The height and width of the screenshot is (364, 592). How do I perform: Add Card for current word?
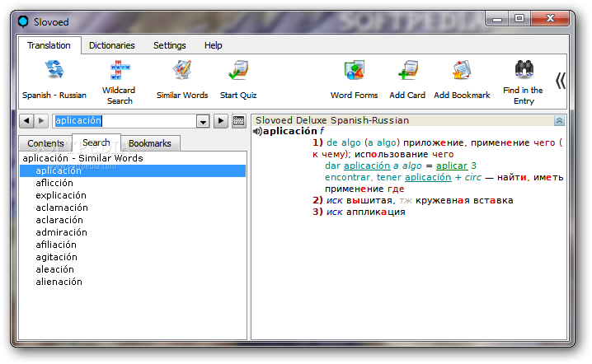tap(407, 79)
